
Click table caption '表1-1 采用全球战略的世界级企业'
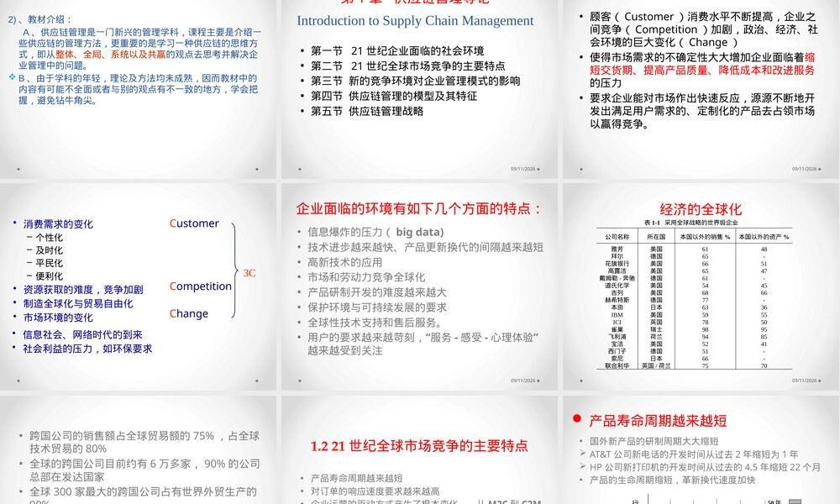690,223
